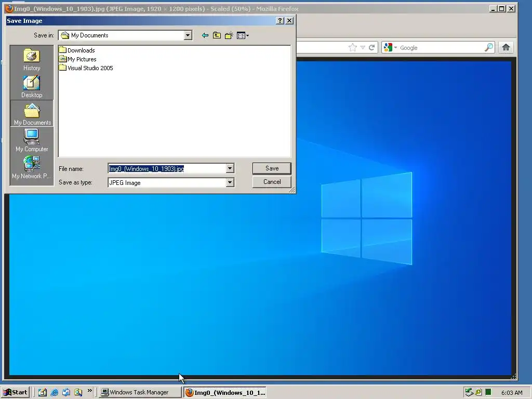Open the Start menu

(15, 392)
